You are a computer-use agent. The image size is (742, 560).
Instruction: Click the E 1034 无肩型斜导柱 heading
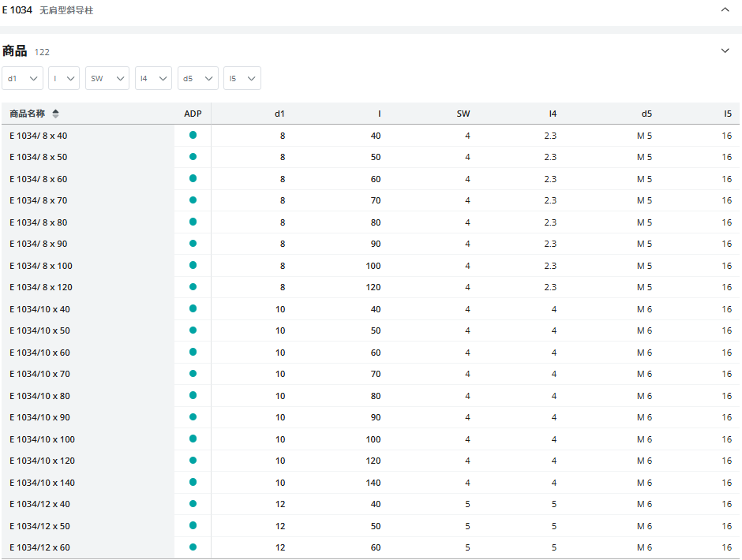pyautogui.click(x=47, y=10)
